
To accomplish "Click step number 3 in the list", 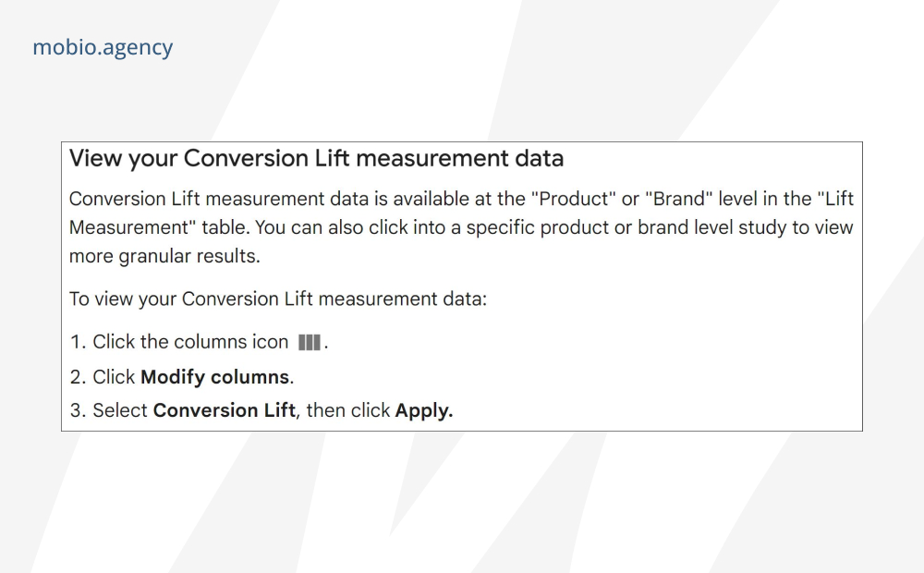I will tap(78, 410).
